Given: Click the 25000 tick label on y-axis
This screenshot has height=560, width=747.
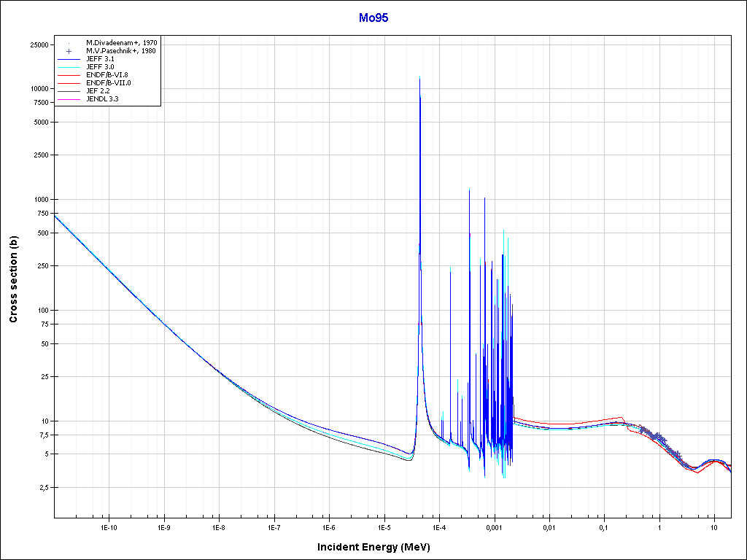Looking at the screenshot, I should [x=38, y=45].
